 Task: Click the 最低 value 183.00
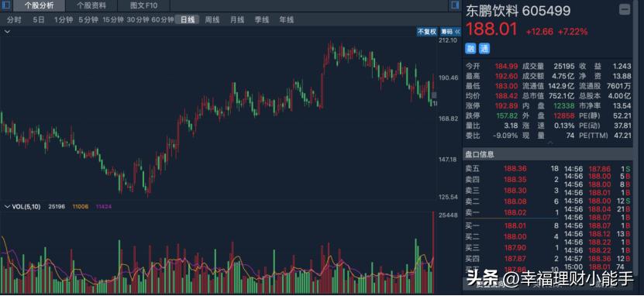[506, 86]
